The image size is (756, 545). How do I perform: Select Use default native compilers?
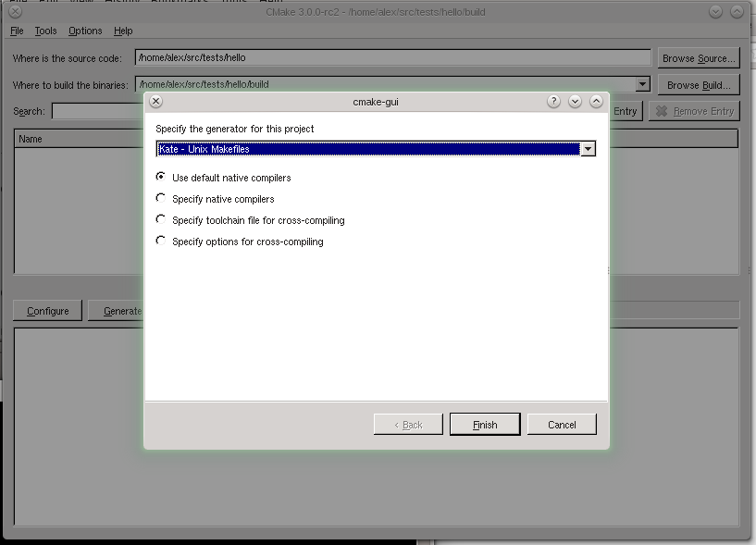click(162, 177)
